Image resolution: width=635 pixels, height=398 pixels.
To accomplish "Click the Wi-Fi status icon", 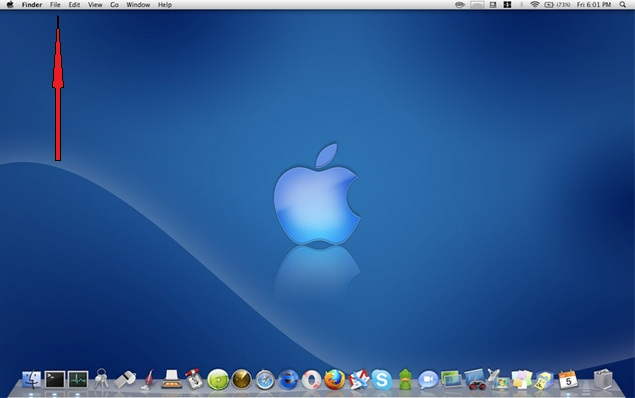I will [x=535, y=5].
